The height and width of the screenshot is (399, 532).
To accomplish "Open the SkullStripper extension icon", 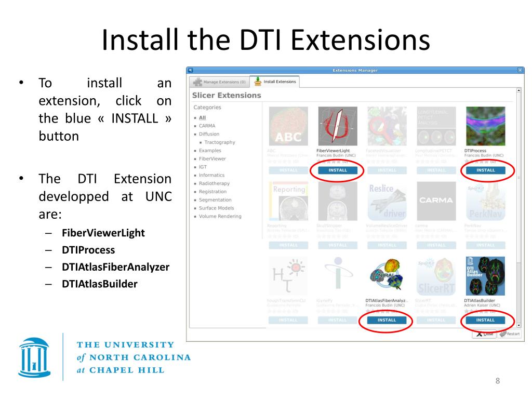I will 338,201.
